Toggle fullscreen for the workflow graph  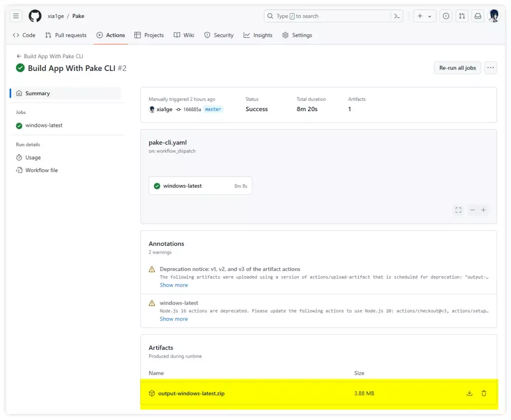click(458, 210)
